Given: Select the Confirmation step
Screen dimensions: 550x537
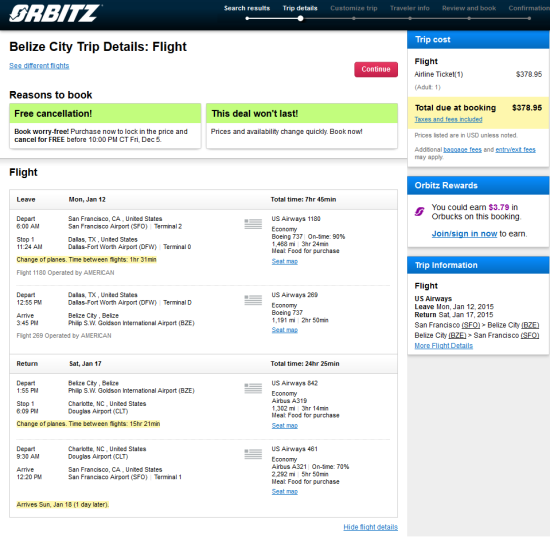Looking at the screenshot, I should coord(529,8).
